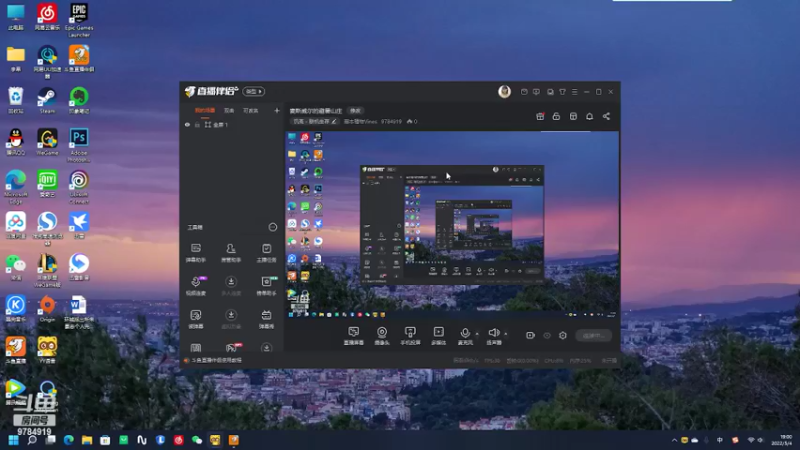Switch the IME indicator 中 in tray
This screenshot has width=800, height=450.
pyautogui.click(x=720, y=440)
